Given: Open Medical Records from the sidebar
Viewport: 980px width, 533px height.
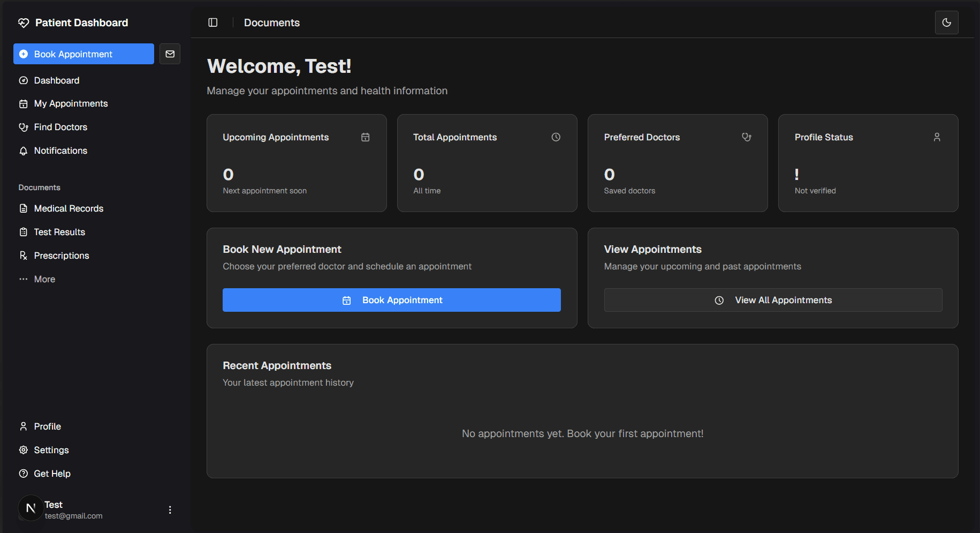Looking at the screenshot, I should point(69,208).
